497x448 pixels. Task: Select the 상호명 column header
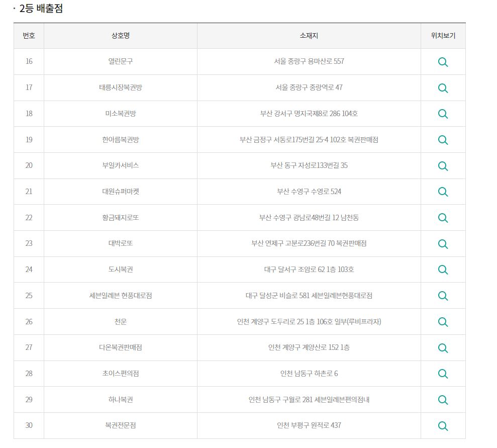pyautogui.click(x=121, y=36)
